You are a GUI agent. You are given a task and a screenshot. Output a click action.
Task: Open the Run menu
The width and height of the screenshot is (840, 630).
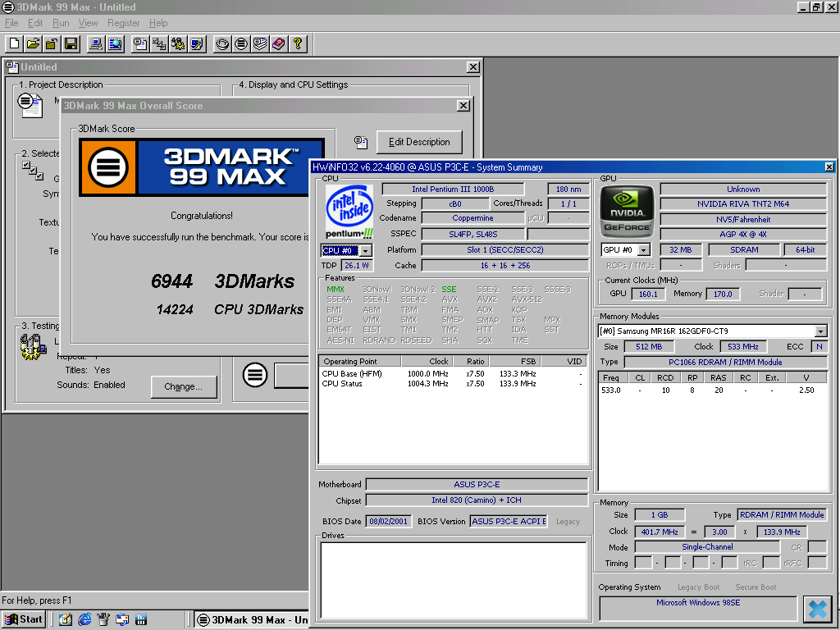(x=61, y=23)
